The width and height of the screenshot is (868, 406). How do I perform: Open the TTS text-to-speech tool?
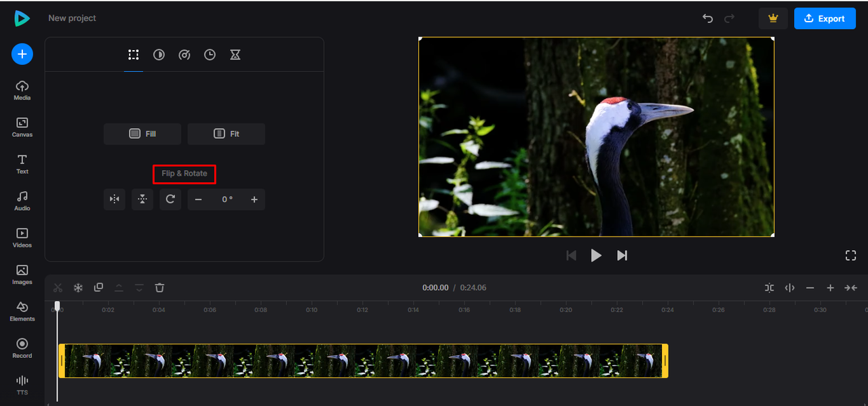tap(22, 384)
